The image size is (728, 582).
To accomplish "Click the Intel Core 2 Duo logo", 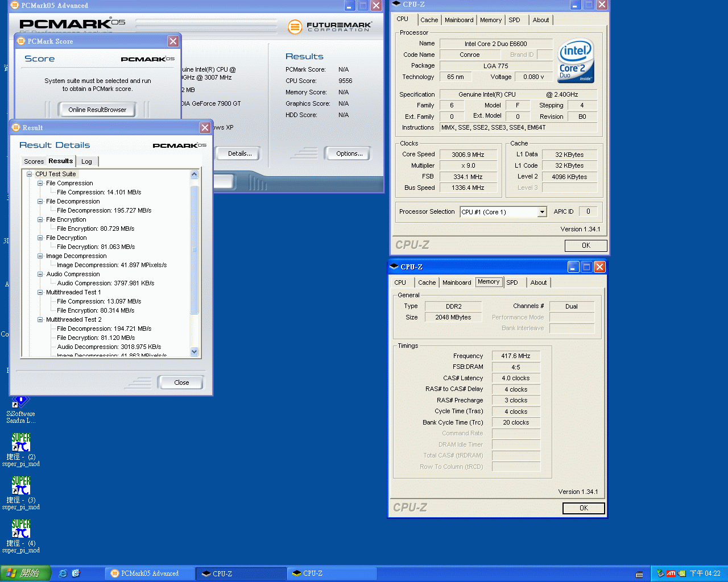I will click(576, 61).
